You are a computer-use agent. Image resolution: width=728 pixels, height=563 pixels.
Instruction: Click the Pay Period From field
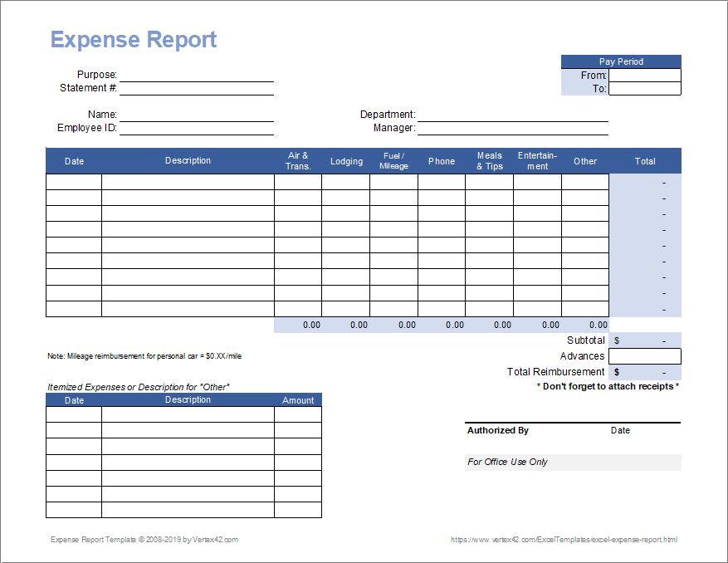644,75
